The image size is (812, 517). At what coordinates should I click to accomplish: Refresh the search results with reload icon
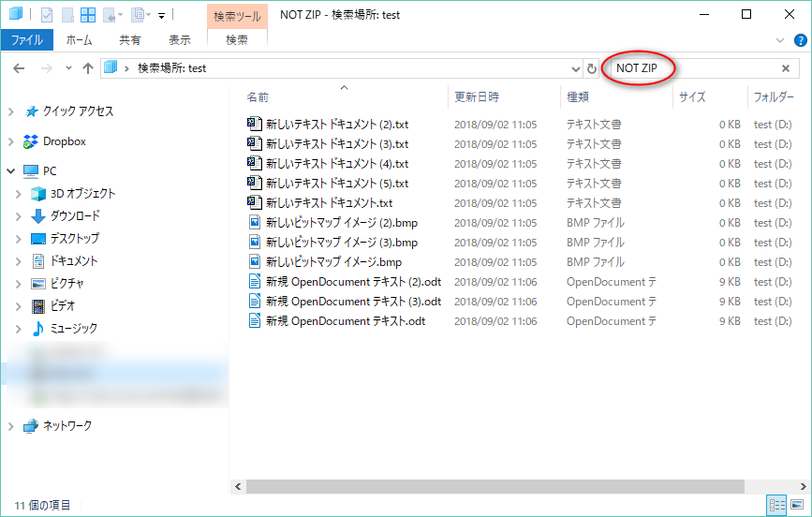click(x=591, y=68)
